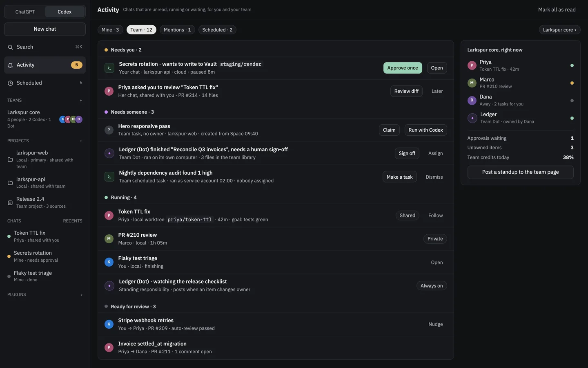Sign off on Reconcile Q3 invoices

[407, 153]
